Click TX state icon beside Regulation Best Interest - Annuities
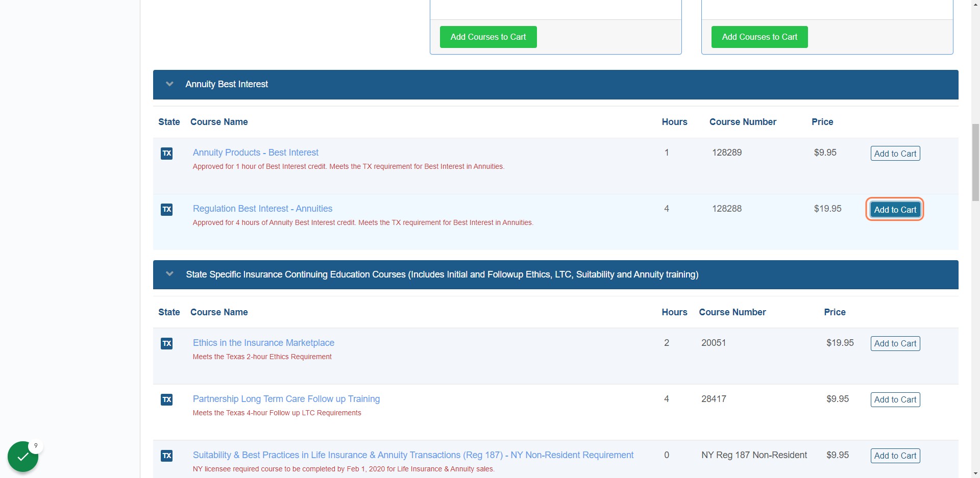The width and height of the screenshot is (980, 478). point(167,210)
